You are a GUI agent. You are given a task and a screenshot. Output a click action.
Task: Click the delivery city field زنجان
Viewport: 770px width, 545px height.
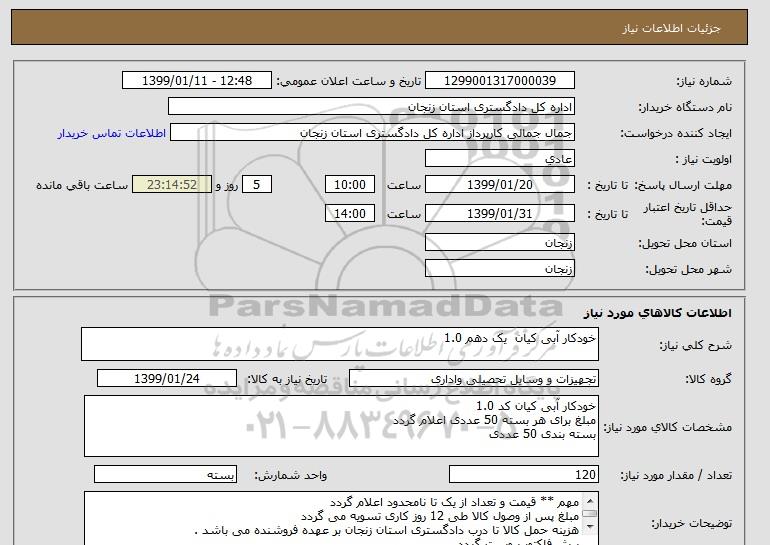[500, 269]
